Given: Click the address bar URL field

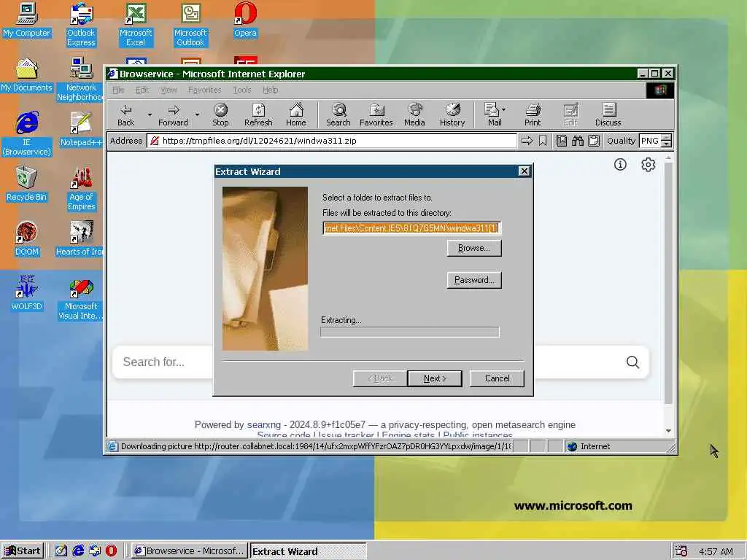Looking at the screenshot, I should (x=332, y=141).
